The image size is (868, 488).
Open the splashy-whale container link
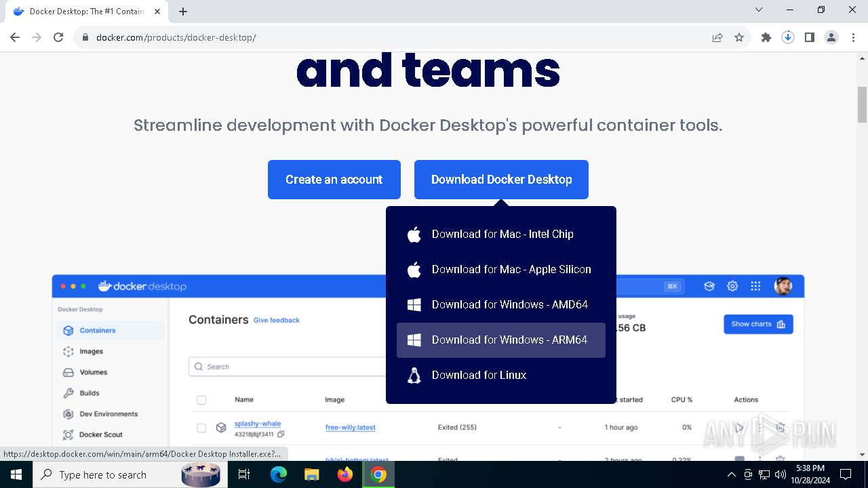click(258, 424)
